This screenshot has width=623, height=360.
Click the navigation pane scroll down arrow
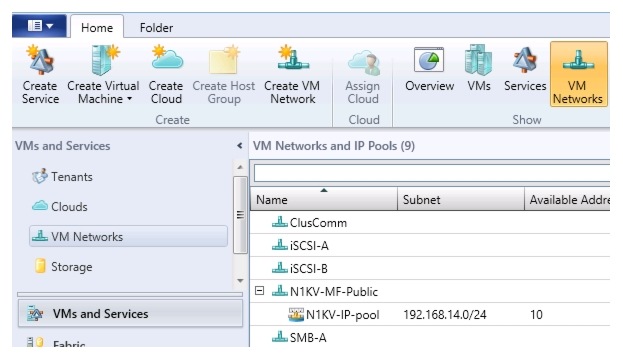[x=240, y=281]
